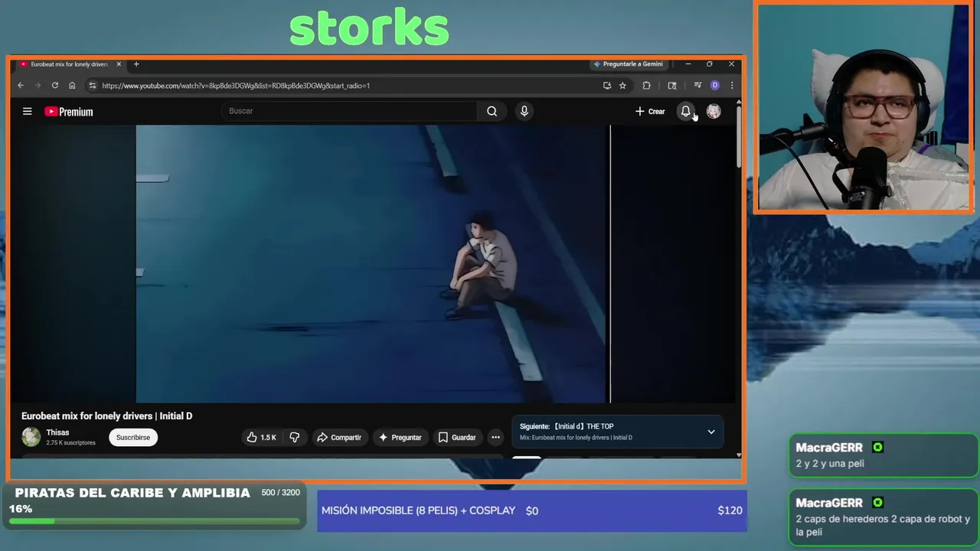Close the Eurobeat mix tab

(119, 64)
